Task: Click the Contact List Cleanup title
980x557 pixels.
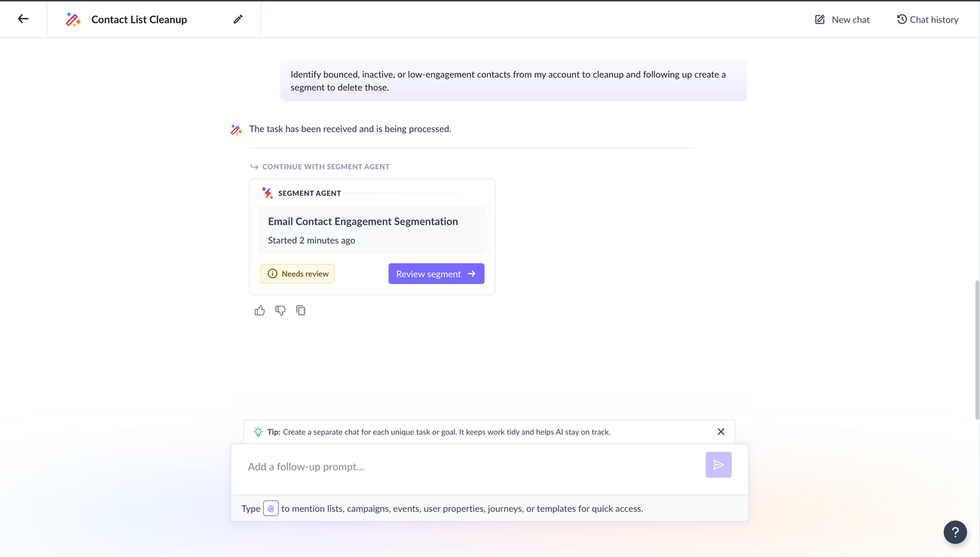Action: point(139,20)
